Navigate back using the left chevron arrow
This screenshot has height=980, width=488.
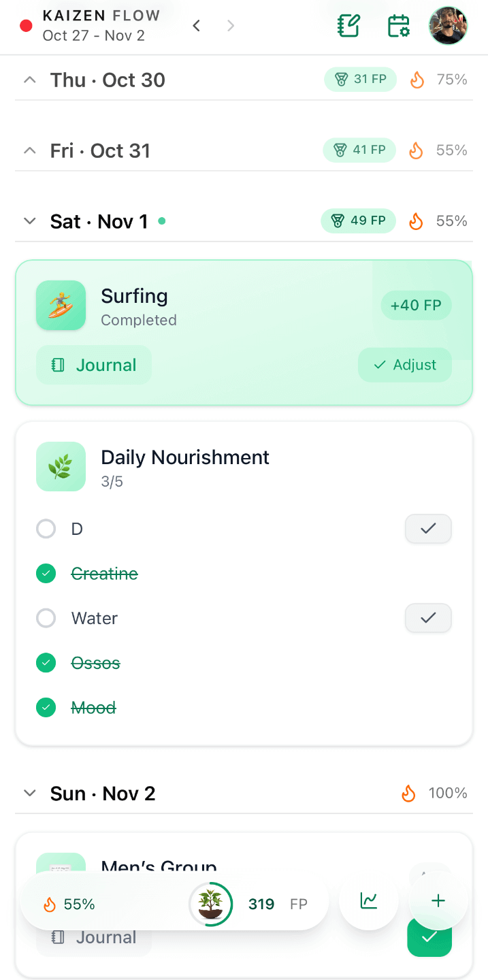(x=196, y=25)
